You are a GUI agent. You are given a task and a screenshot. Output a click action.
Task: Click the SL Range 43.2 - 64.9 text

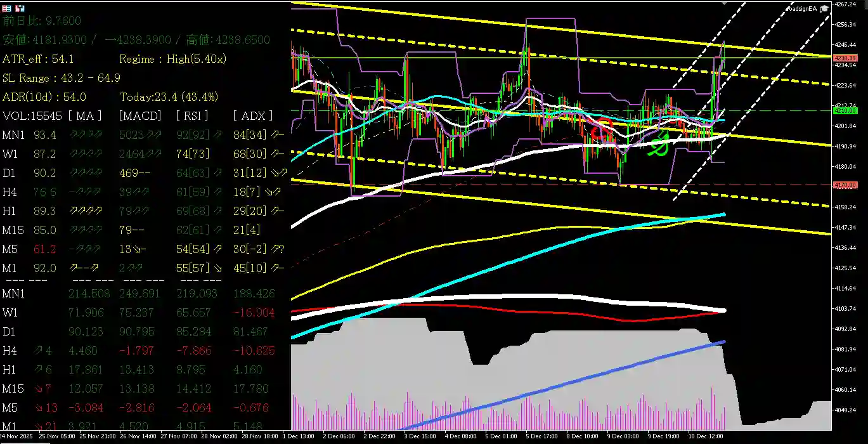62,78
